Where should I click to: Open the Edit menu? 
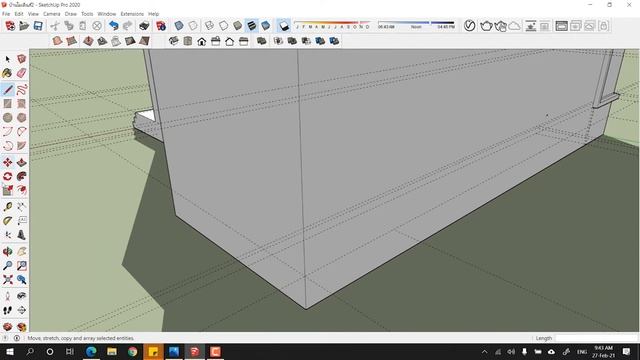pos(19,14)
